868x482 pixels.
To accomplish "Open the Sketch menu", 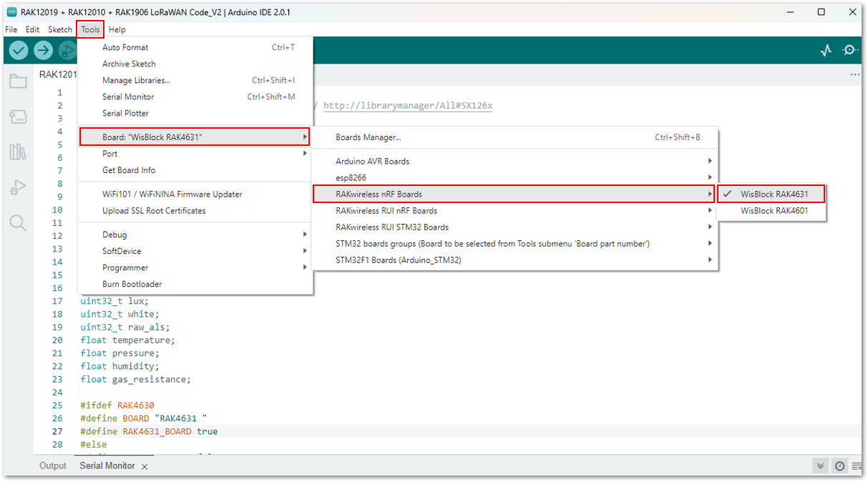I will [60, 29].
